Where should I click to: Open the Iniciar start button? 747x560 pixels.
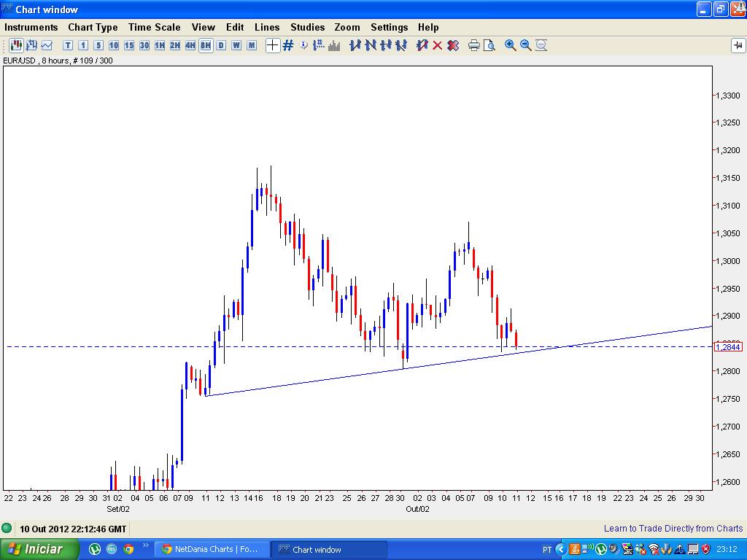[x=39, y=549]
